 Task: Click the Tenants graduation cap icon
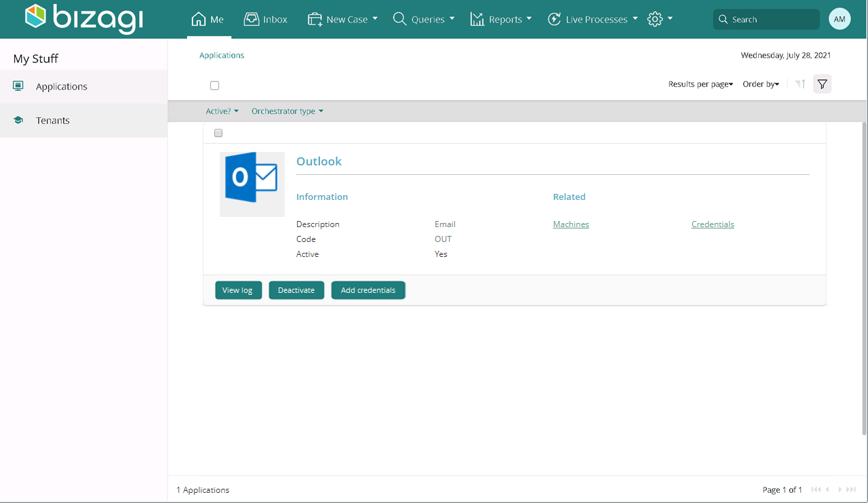tap(18, 120)
